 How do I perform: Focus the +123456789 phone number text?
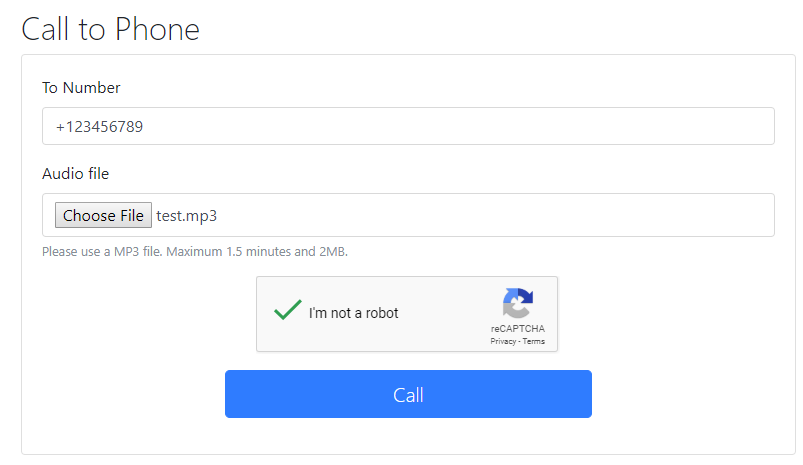(x=99, y=126)
